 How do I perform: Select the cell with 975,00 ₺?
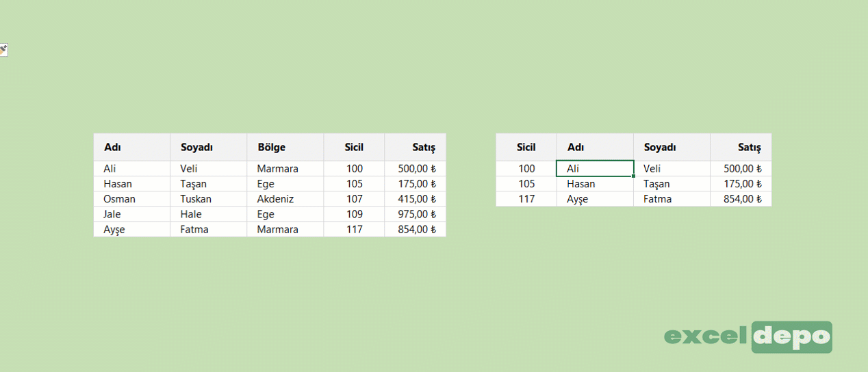pyautogui.click(x=415, y=214)
